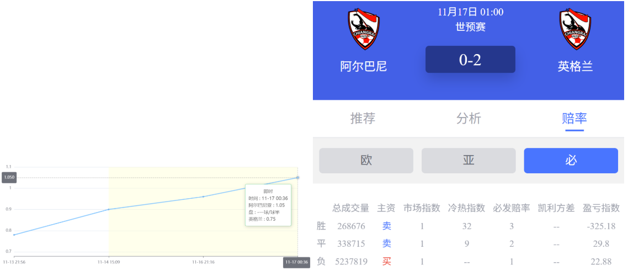
Task: Click the 必发赔率 column header
Action: pos(511,208)
